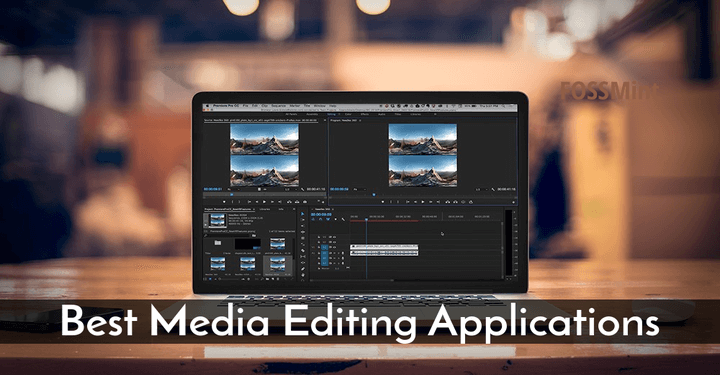Open Program monitor playback resolution dropdown

point(483,189)
